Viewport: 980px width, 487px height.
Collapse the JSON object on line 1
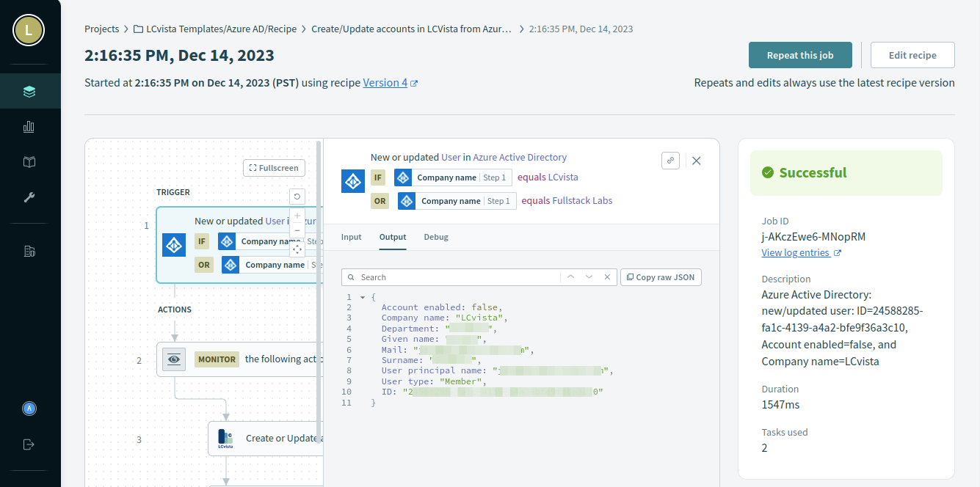click(x=362, y=297)
